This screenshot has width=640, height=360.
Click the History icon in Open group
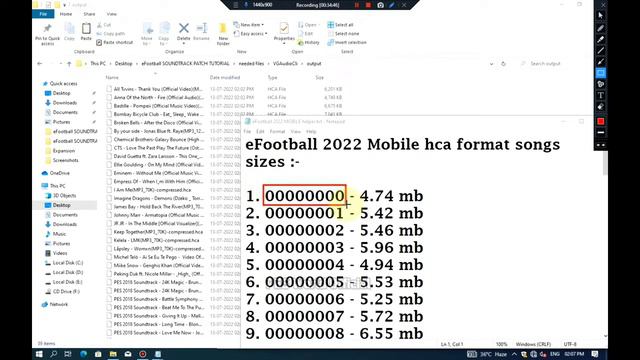tap(309, 42)
